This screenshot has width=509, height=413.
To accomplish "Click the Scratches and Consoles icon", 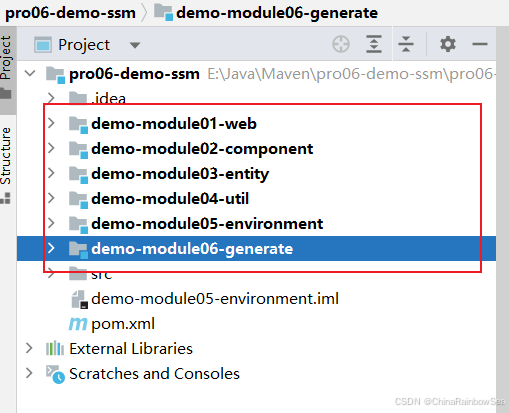I will point(55,374).
